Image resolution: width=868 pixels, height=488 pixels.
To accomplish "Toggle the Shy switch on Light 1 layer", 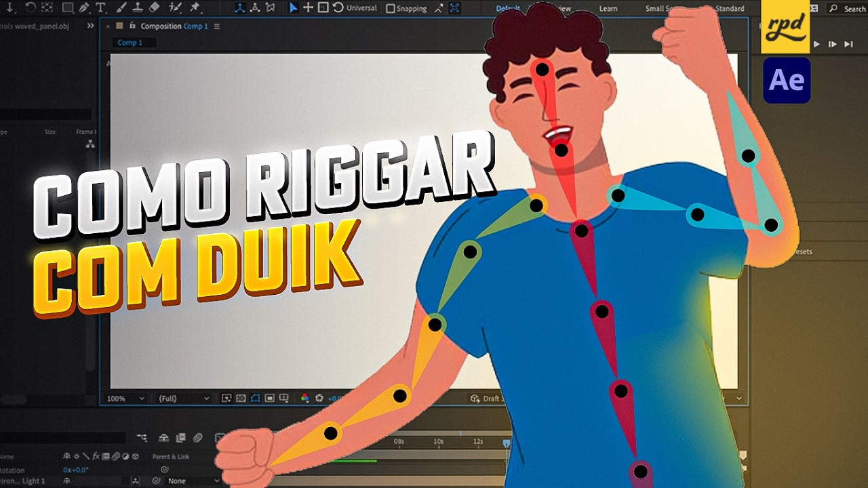I will click(67, 481).
